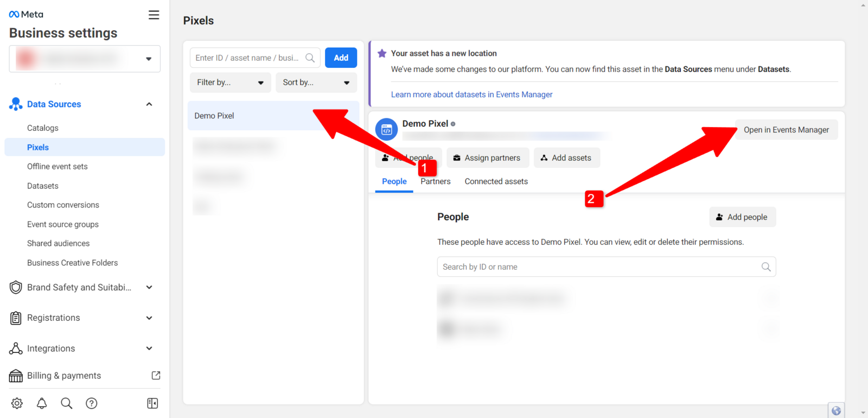Open settings gear icon
868x418 pixels.
click(17, 403)
